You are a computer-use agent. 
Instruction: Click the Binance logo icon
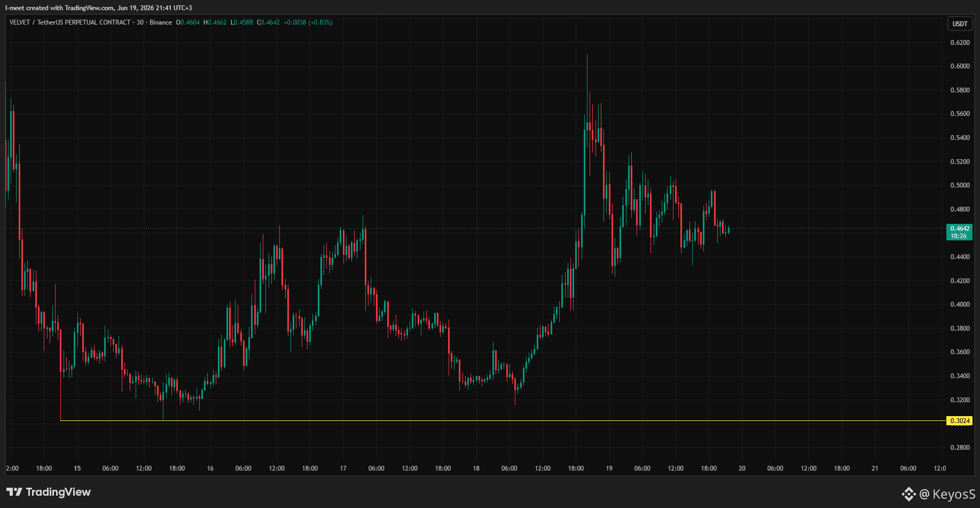[908, 494]
